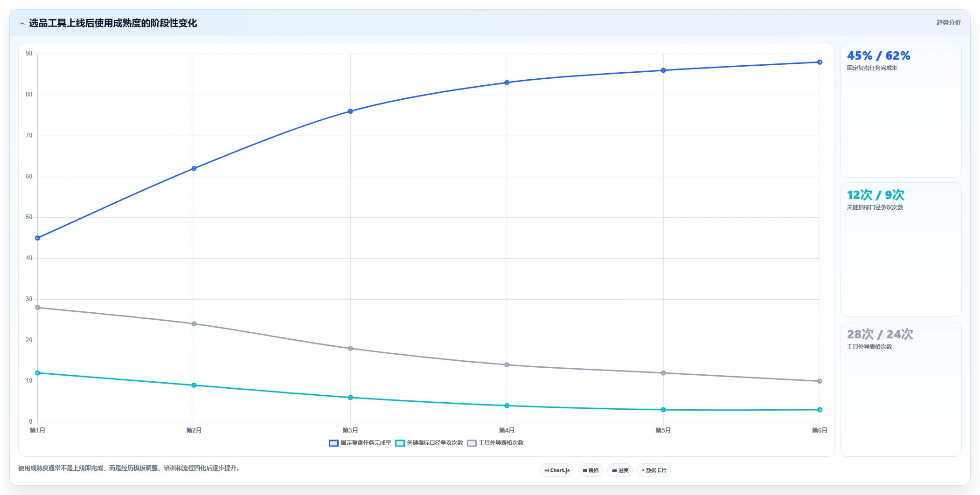
Task: Click the 第5月 point on the gray 外导表格 line
Action: tap(663, 373)
